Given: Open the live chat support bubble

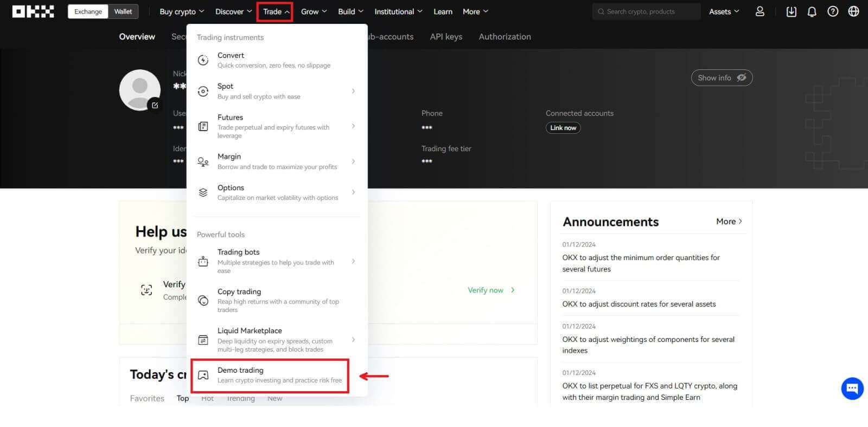Looking at the screenshot, I should click(852, 388).
